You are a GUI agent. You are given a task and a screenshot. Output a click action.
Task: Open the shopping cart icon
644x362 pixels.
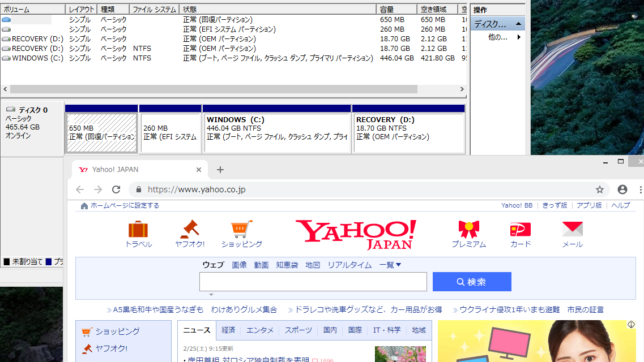pyautogui.click(x=241, y=229)
